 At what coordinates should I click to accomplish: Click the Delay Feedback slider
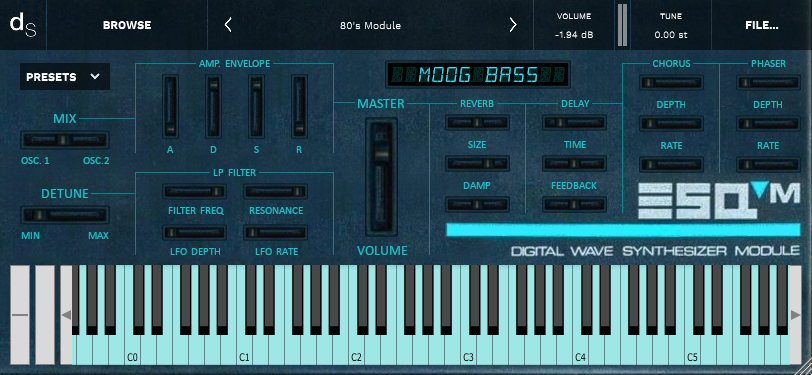574,204
